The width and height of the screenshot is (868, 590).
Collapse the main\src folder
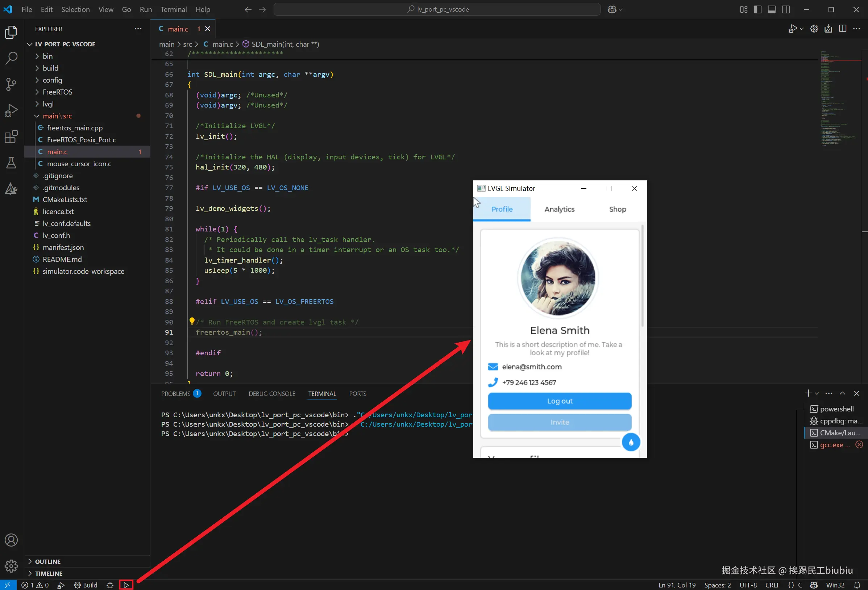pos(57,116)
